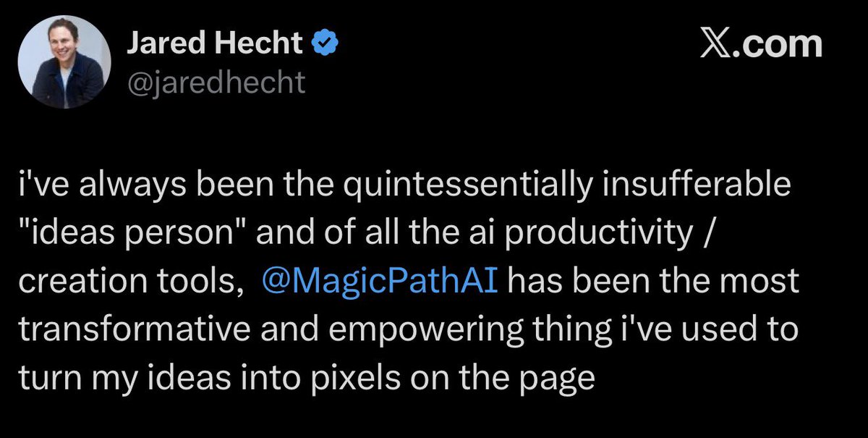The width and height of the screenshot is (868, 438).
Task: Open the Jared Hecht display name link
Action: 215,44
